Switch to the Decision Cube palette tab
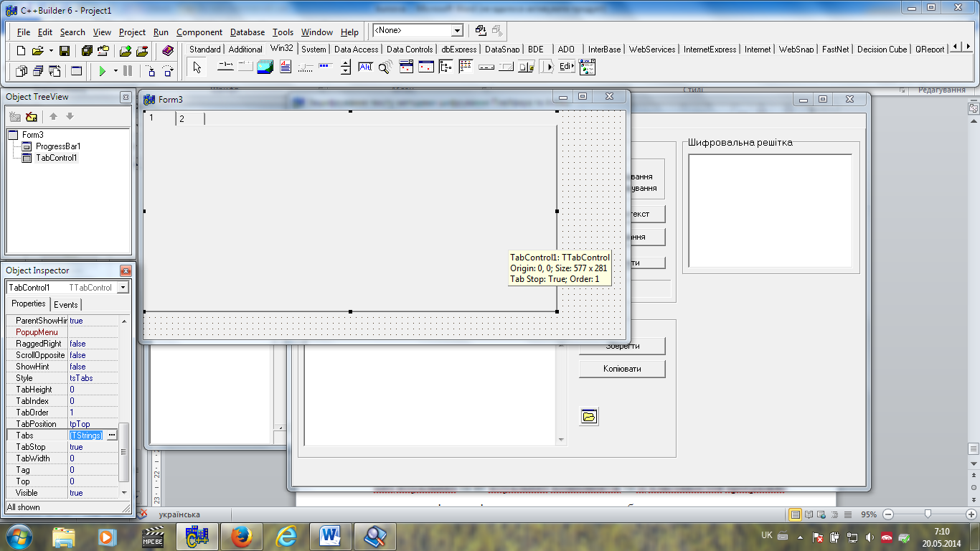 coord(882,50)
